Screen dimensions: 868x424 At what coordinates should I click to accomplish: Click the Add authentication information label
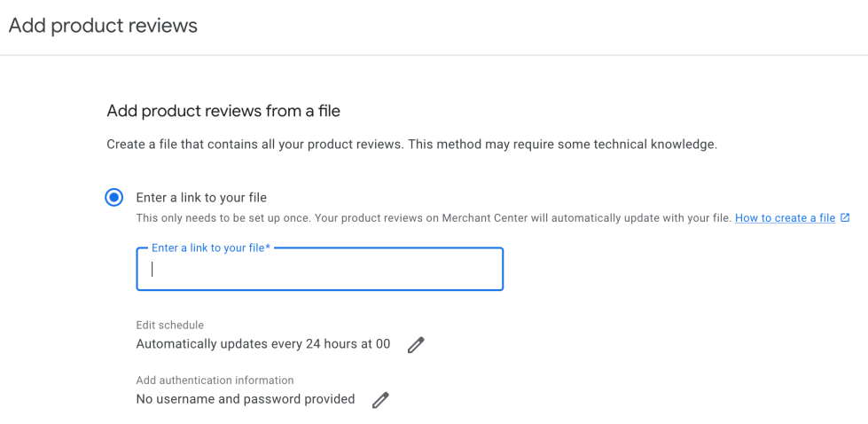pyautogui.click(x=215, y=381)
